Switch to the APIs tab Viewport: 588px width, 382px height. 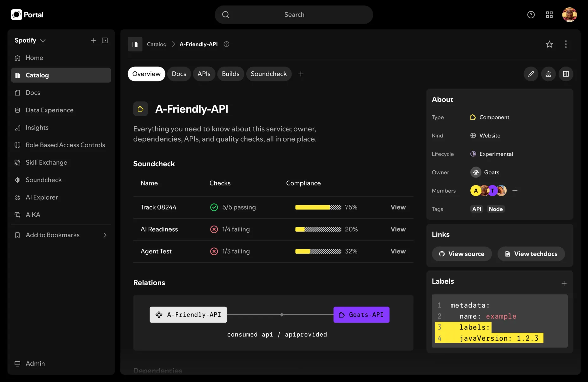point(204,74)
